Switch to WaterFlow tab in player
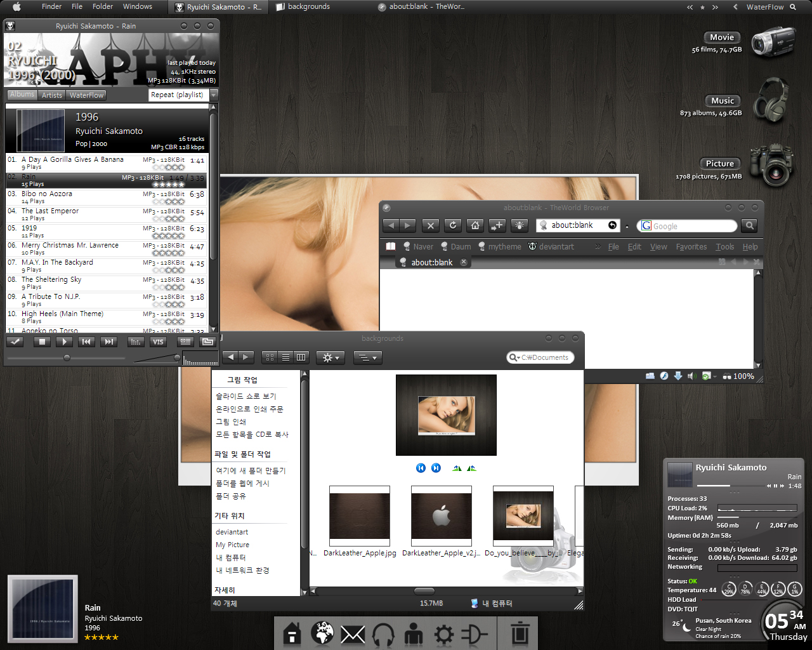The width and height of the screenshot is (812, 650). click(86, 95)
